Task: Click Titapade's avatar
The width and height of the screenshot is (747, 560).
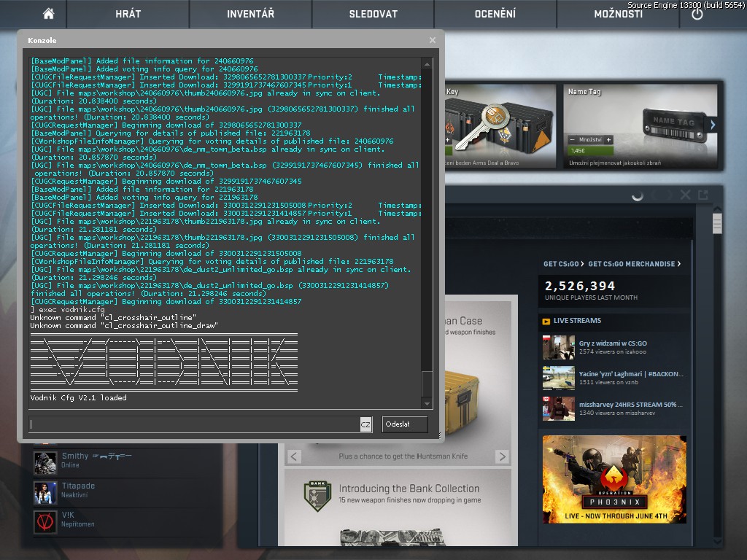Action: [x=45, y=492]
